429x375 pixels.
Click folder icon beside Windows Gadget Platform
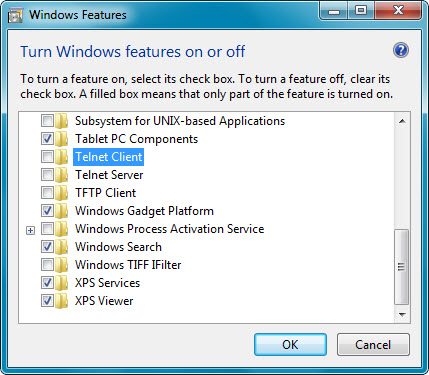coord(62,211)
